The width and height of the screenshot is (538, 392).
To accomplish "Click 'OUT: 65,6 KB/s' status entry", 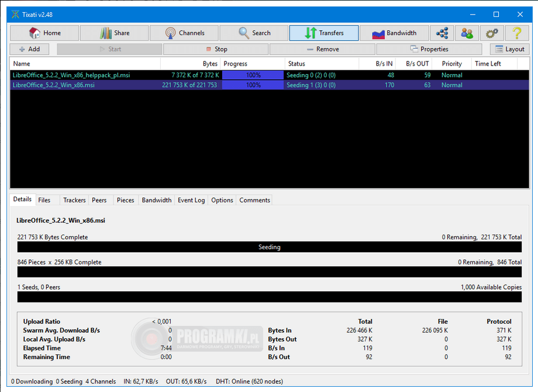I will 187,381.
